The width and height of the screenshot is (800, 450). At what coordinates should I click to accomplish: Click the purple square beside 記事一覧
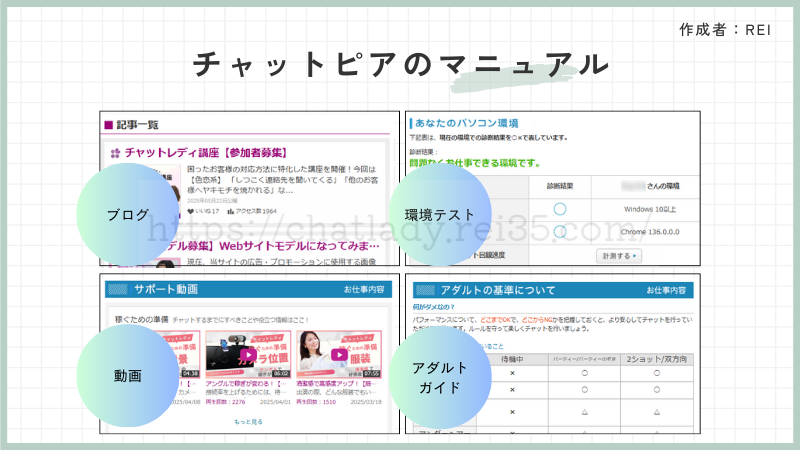pos(108,125)
